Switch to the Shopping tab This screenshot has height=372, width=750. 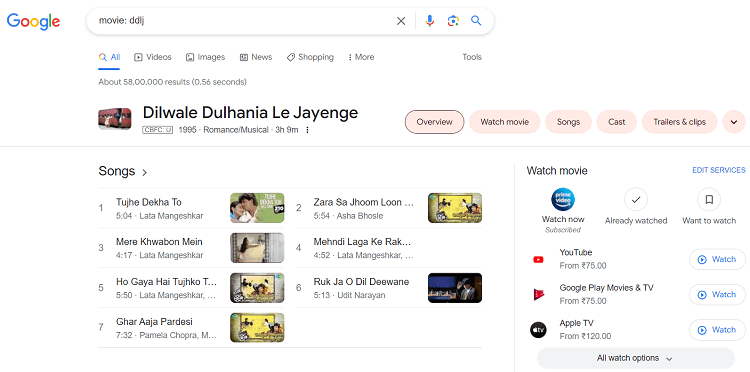310,57
